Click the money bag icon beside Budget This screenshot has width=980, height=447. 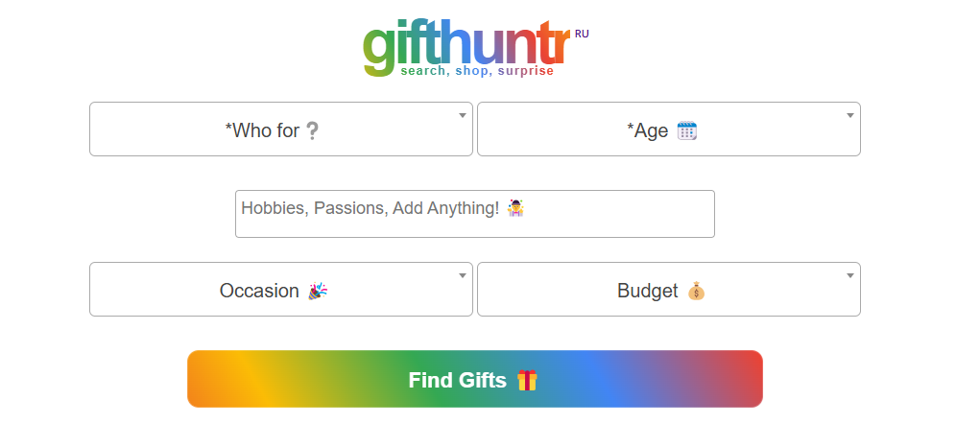[x=696, y=291]
